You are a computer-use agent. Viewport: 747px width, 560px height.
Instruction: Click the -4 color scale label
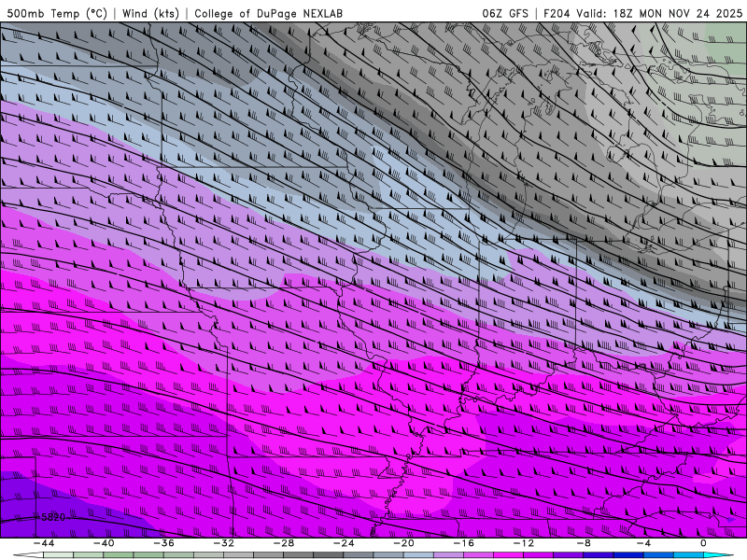(644, 543)
